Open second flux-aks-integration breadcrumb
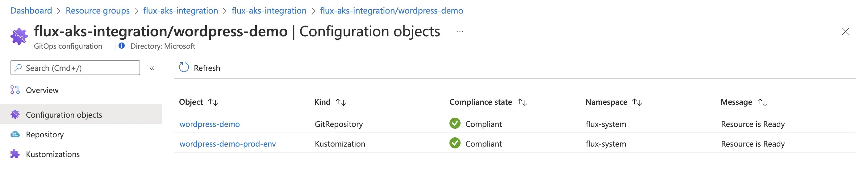The height and width of the screenshot is (178, 868). [269, 11]
